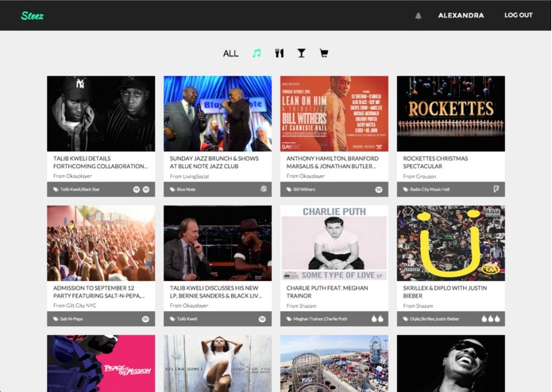Open the Anthony Hamilton, Branford Marsalis article title
The image size is (552, 392).
[332, 163]
